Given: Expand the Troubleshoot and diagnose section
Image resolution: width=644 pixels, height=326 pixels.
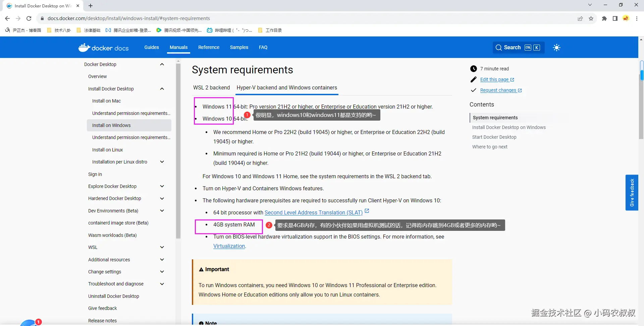Looking at the screenshot, I should pos(162,284).
